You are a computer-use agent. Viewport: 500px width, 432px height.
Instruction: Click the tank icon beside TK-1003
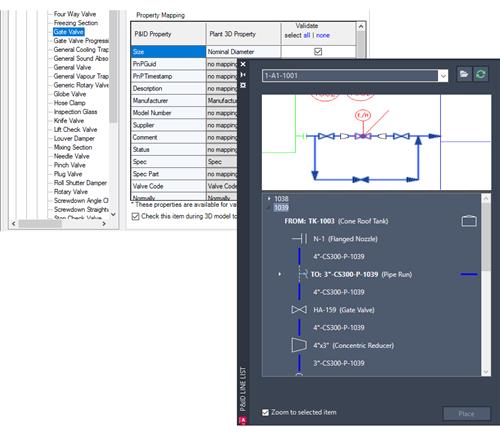click(469, 221)
